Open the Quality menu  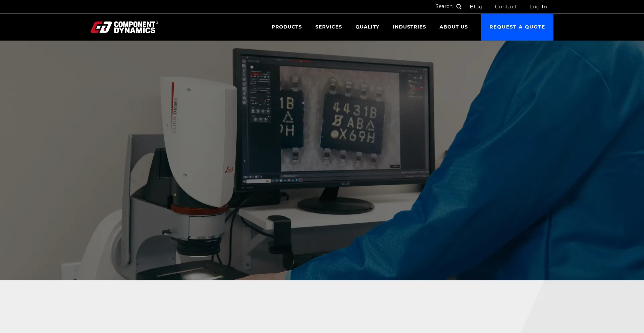367,27
